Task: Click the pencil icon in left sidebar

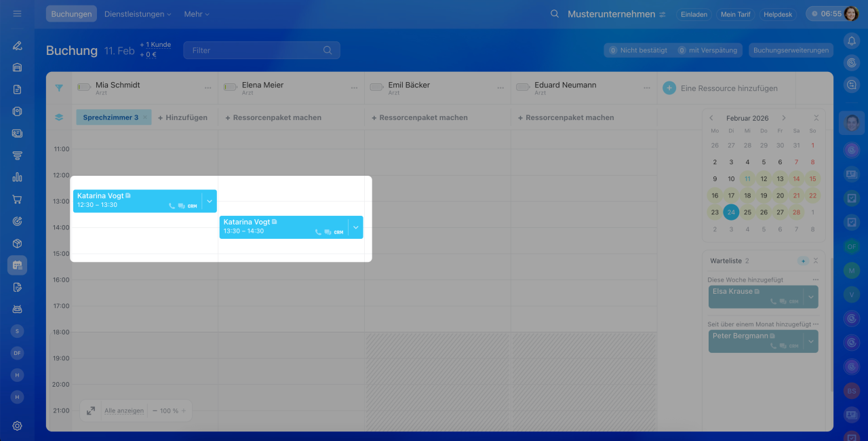Action: click(17, 45)
